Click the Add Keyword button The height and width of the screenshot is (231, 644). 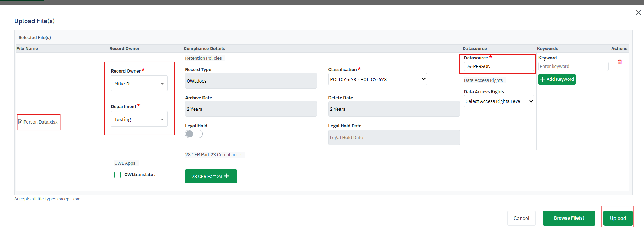(557, 79)
